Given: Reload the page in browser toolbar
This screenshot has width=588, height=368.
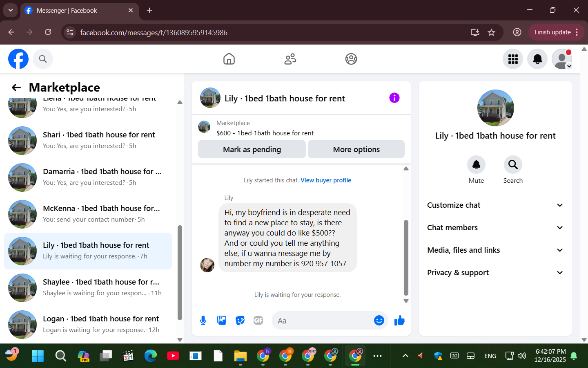Looking at the screenshot, I should click(48, 32).
